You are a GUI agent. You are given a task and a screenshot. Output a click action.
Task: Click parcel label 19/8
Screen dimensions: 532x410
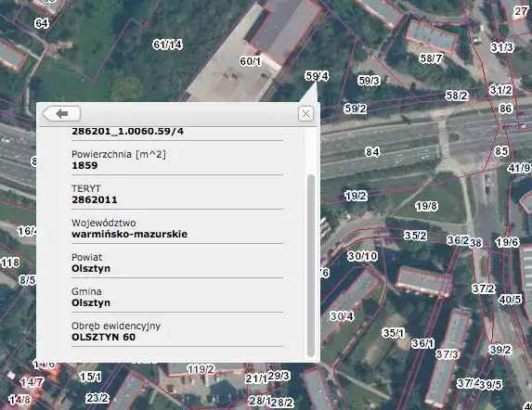(x=426, y=206)
